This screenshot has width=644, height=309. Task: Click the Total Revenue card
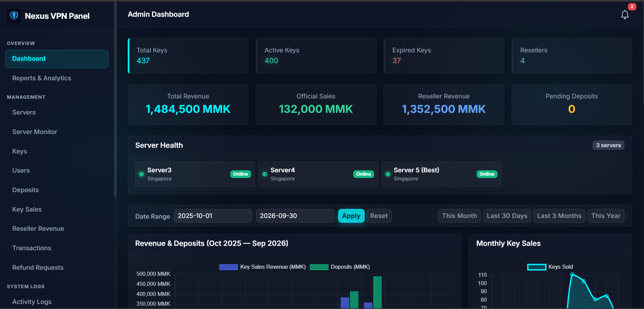pos(188,105)
